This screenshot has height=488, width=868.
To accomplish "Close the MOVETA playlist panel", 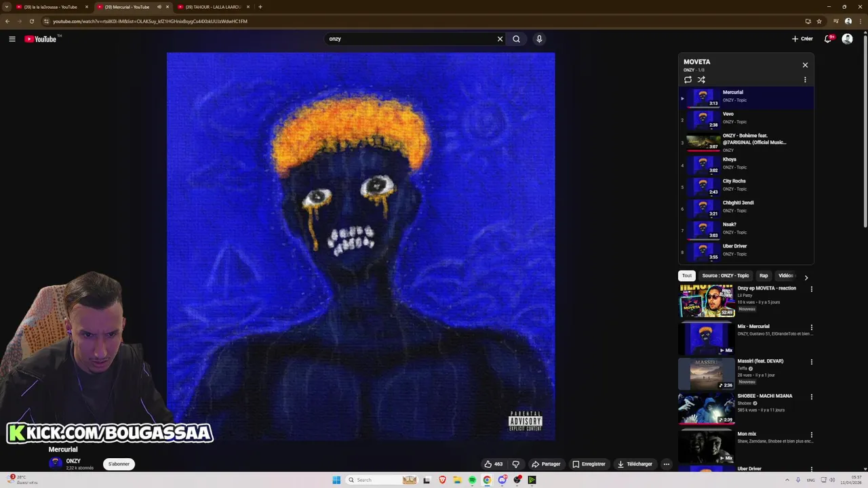I will (x=805, y=65).
